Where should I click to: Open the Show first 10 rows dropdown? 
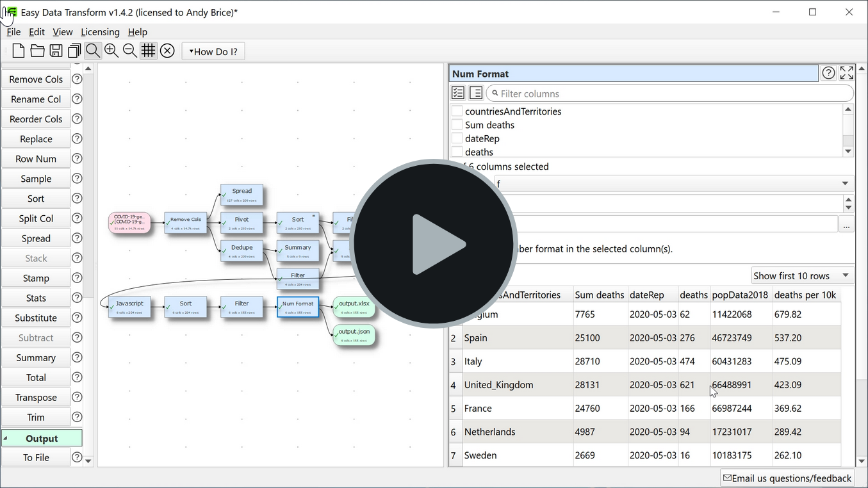802,275
